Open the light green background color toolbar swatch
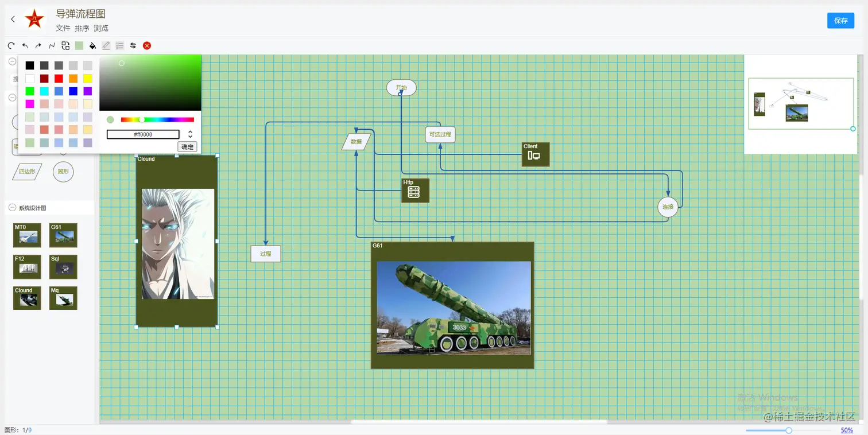The image size is (868, 435). (x=79, y=45)
